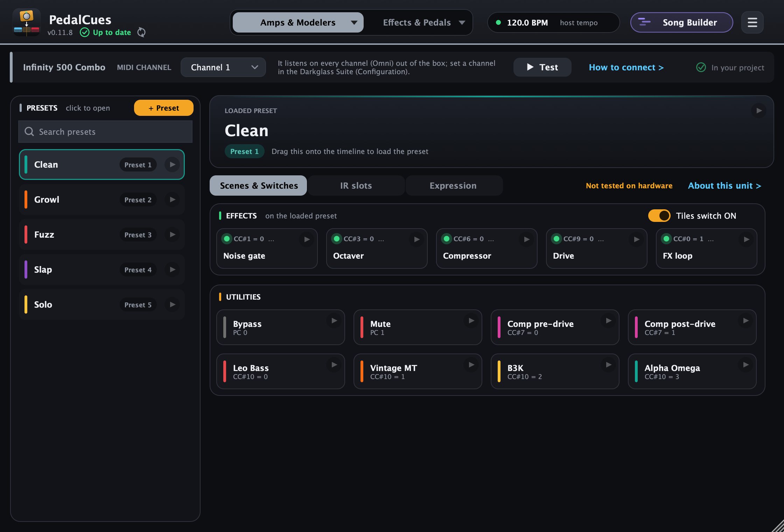Send the Alpha Omega play icon

tap(745, 365)
